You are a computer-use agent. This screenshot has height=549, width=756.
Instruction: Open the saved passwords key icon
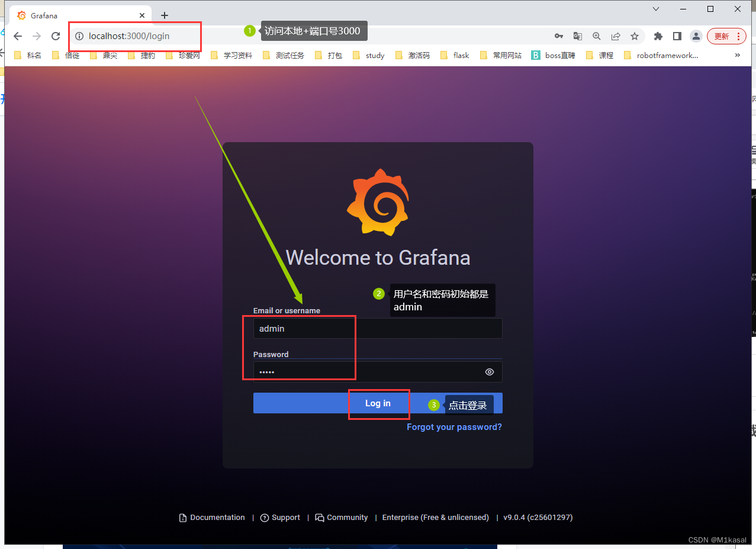[x=558, y=36]
